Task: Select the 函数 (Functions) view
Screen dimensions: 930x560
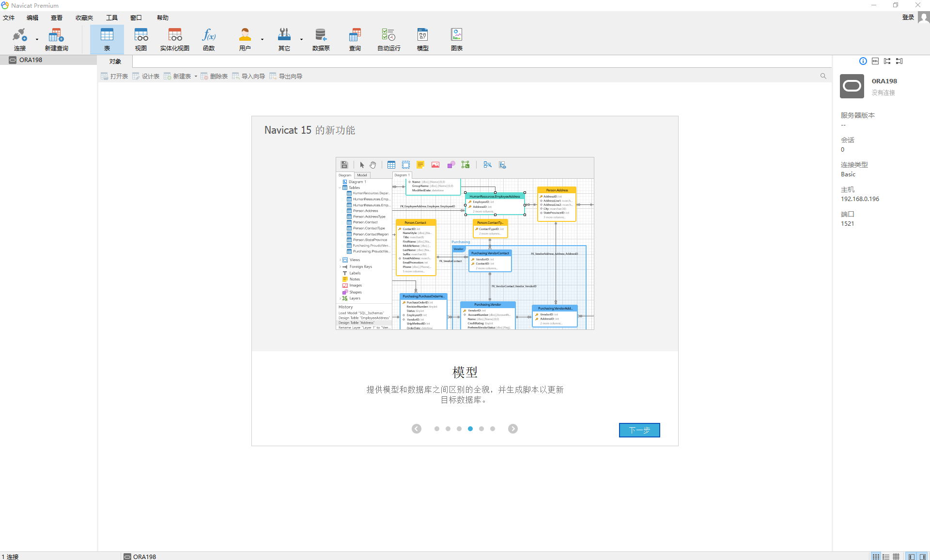Action: click(209, 39)
